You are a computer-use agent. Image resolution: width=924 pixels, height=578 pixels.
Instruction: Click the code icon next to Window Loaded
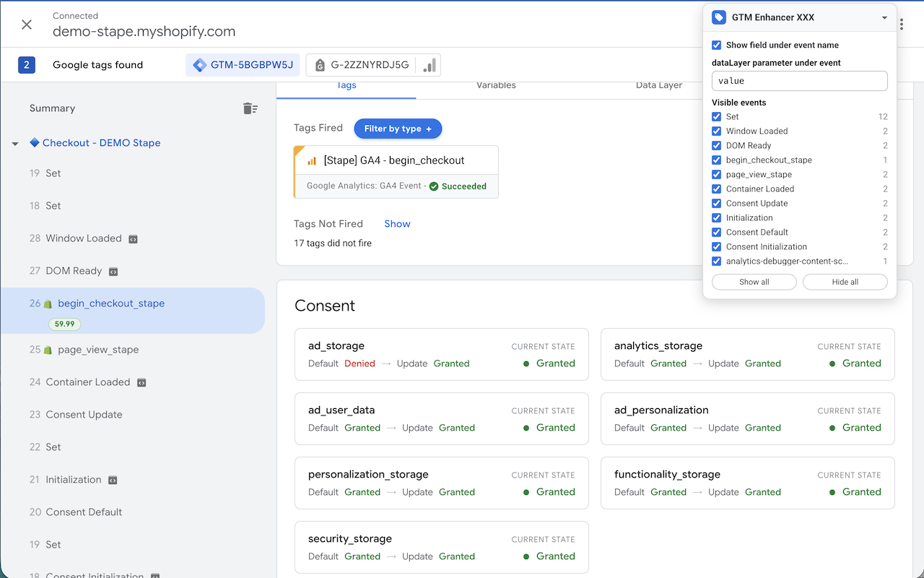[x=133, y=239]
